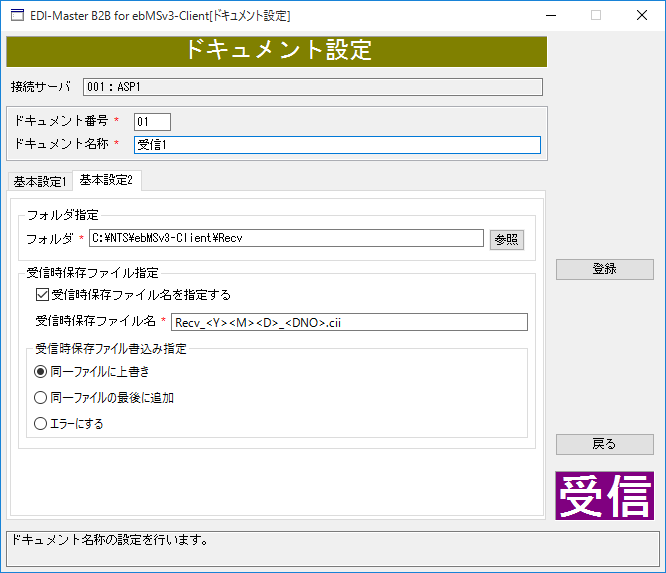
Task: Click the フォルダ path input field
Action: click(286, 238)
